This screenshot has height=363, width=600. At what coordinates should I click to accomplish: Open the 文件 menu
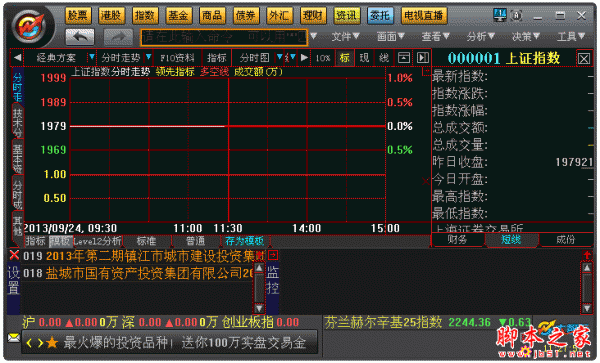pos(345,36)
